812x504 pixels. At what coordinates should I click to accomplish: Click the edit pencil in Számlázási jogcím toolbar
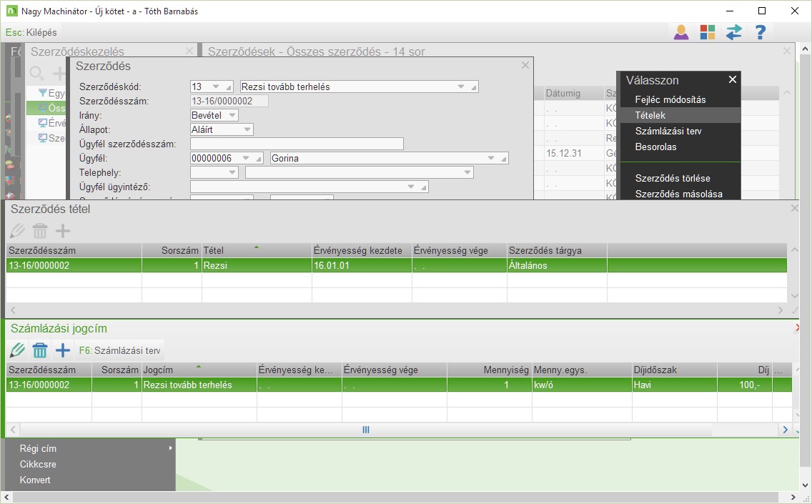pyautogui.click(x=17, y=351)
